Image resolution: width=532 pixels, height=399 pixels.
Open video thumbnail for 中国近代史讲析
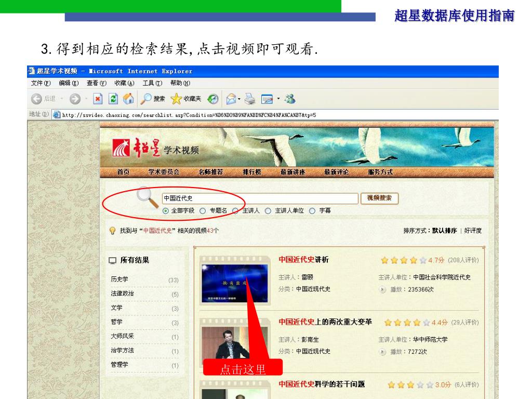tap(235, 283)
